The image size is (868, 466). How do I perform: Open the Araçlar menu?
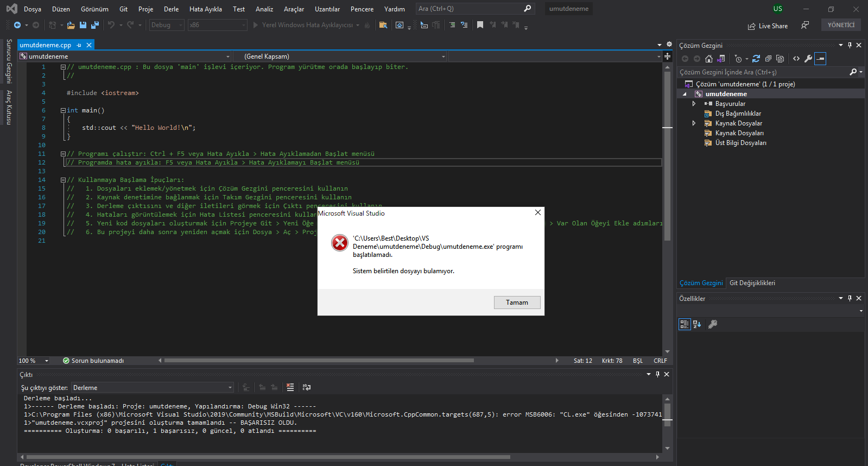click(x=294, y=9)
